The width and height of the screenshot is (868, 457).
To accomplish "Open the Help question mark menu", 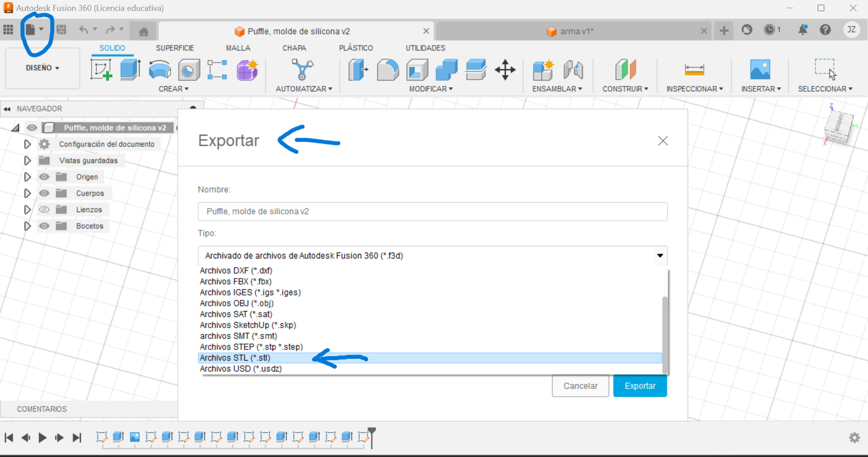I will click(825, 30).
